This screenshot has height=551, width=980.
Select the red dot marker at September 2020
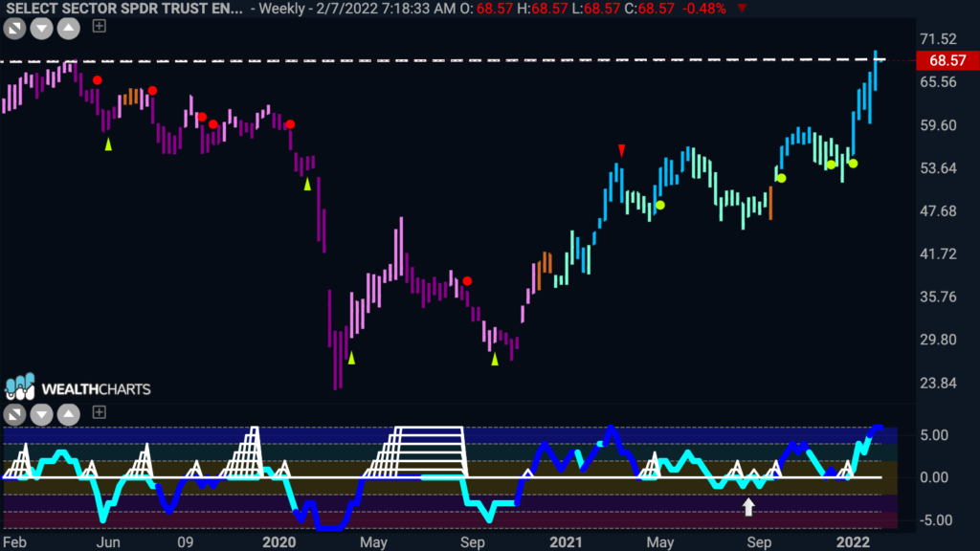tap(467, 281)
